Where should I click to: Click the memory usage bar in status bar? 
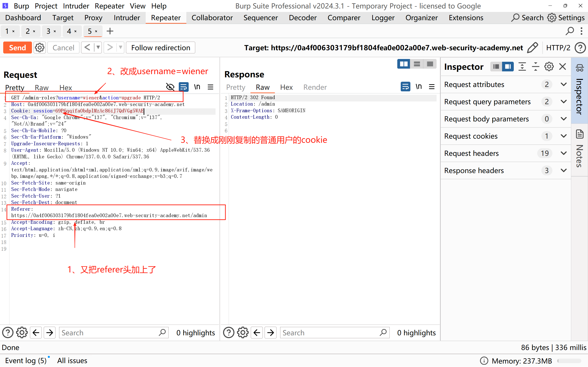coord(569,361)
